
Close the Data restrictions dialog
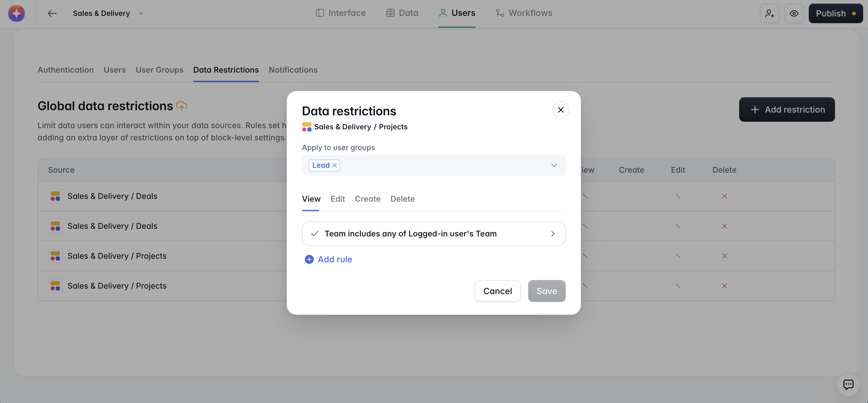pos(561,110)
